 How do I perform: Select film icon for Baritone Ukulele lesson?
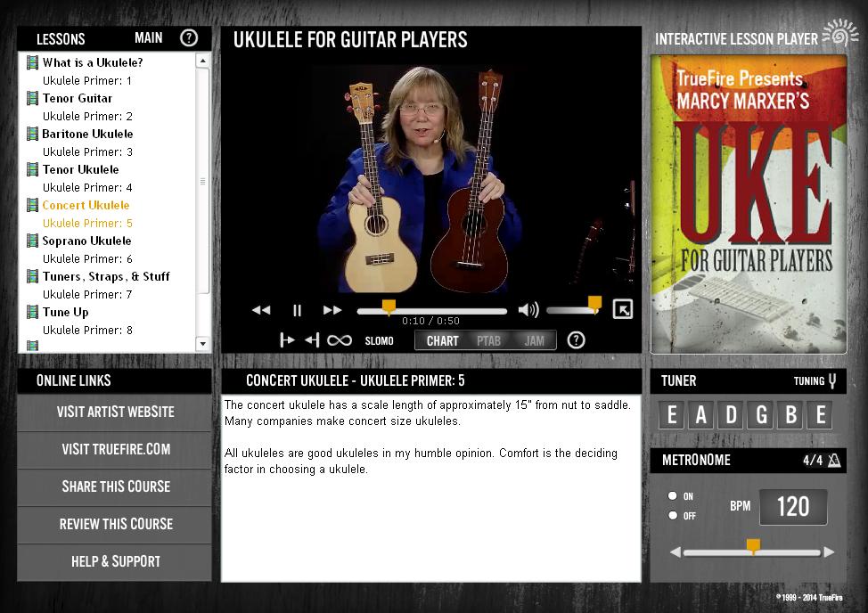[x=33, y=134]
